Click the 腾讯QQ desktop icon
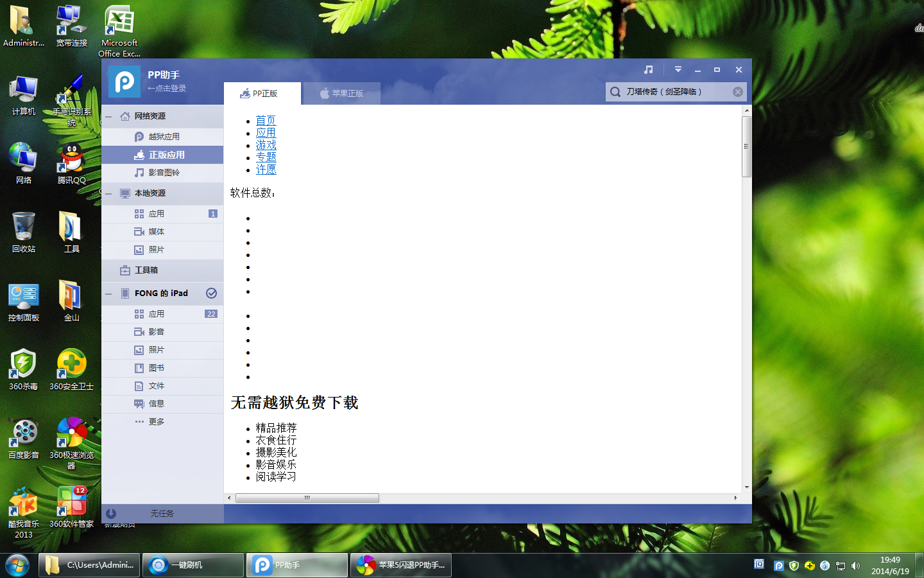The image size is (924, 578). click(72, 164)
